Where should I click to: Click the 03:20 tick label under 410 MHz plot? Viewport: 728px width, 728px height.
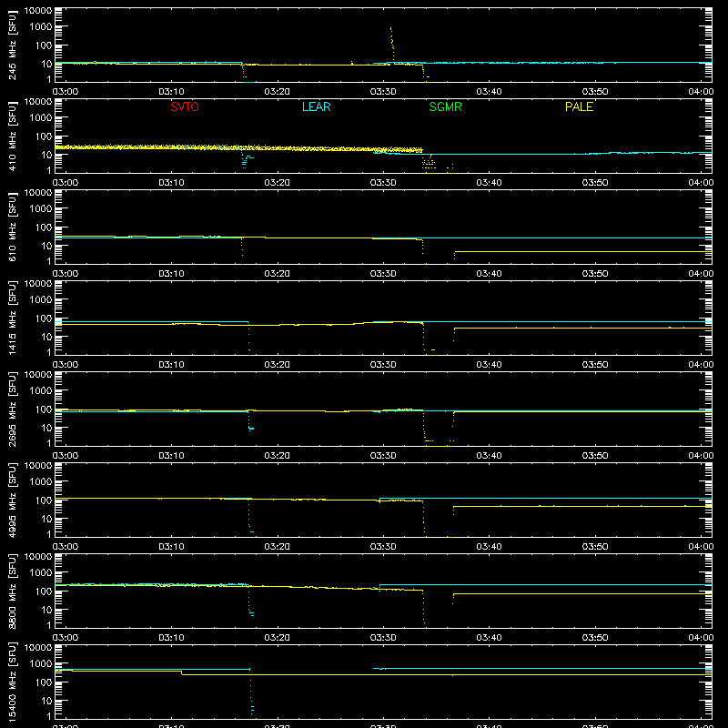(278, 183)
